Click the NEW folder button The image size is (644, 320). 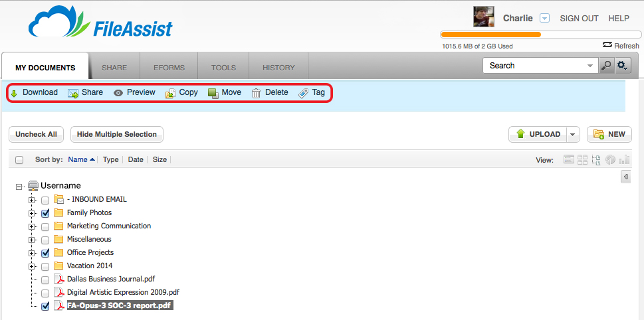[609, 135]
